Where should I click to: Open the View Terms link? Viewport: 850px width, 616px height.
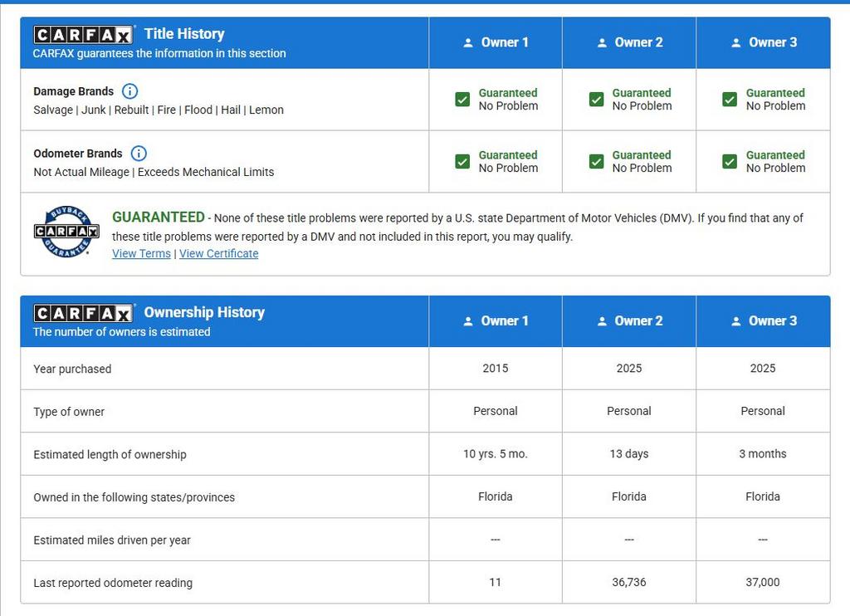click(x=141, y=254)
